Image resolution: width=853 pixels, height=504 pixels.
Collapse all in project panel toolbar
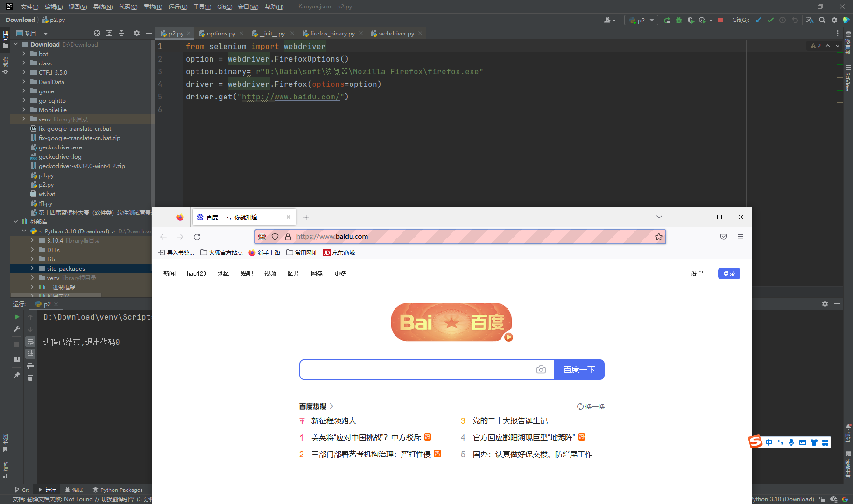point(121,33)
